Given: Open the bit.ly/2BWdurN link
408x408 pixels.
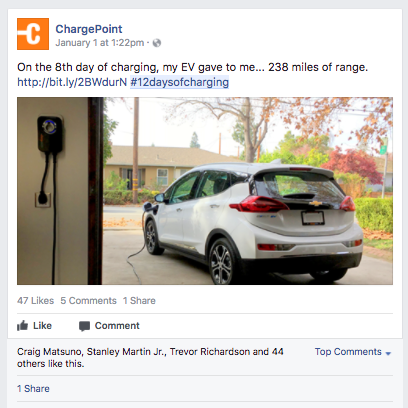Looking at the screenshot, I should pyautogui.click(x=72, y=82).
